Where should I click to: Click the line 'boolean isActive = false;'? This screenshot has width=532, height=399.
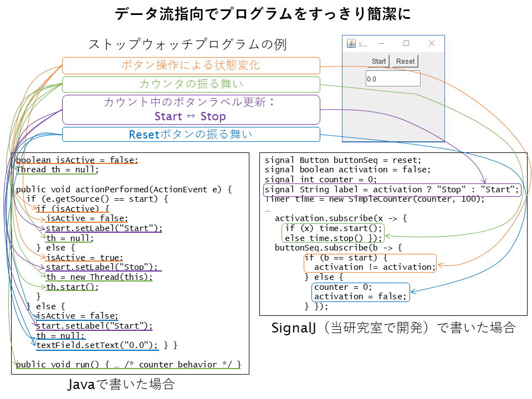pyautogui.click(x=77, y=160)
